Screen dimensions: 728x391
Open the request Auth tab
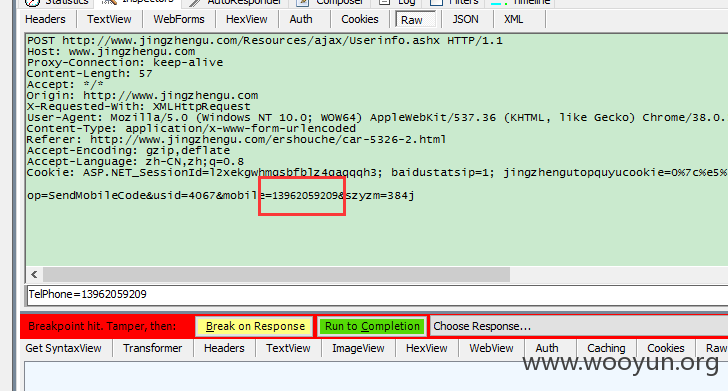[301, 20]
